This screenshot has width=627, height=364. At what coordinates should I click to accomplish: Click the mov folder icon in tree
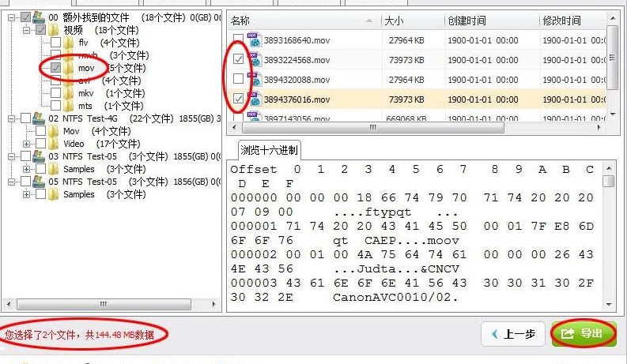(x=68, y=68)
